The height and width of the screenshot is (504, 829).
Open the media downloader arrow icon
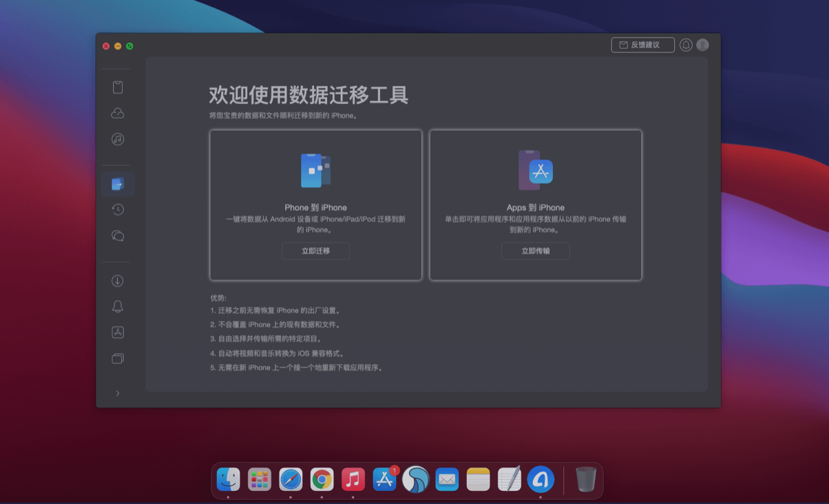(x=118, y=281)
